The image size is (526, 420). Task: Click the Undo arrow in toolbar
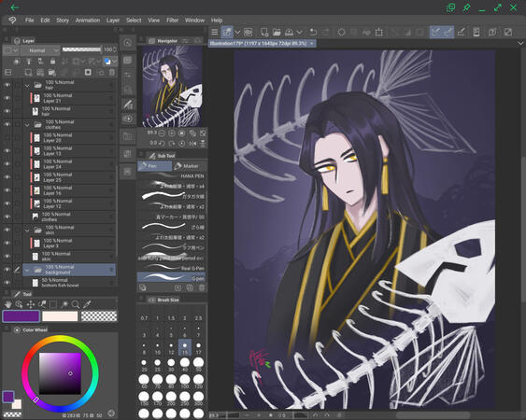click(313, 32)
